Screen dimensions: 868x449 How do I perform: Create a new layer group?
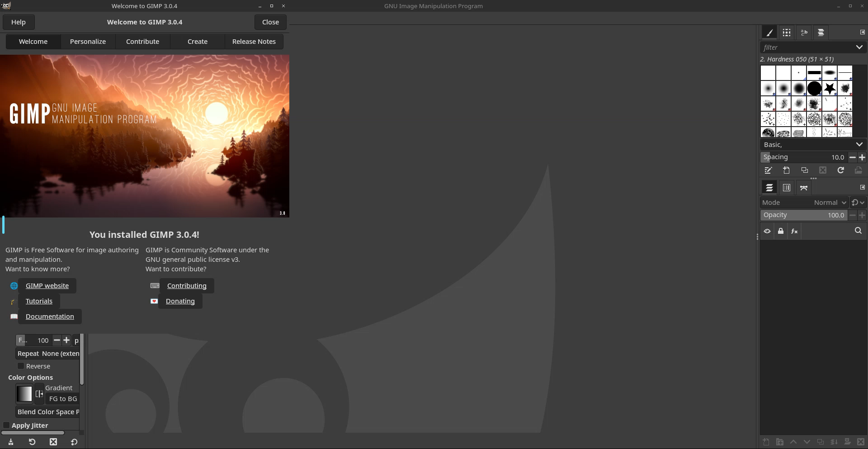779,442
